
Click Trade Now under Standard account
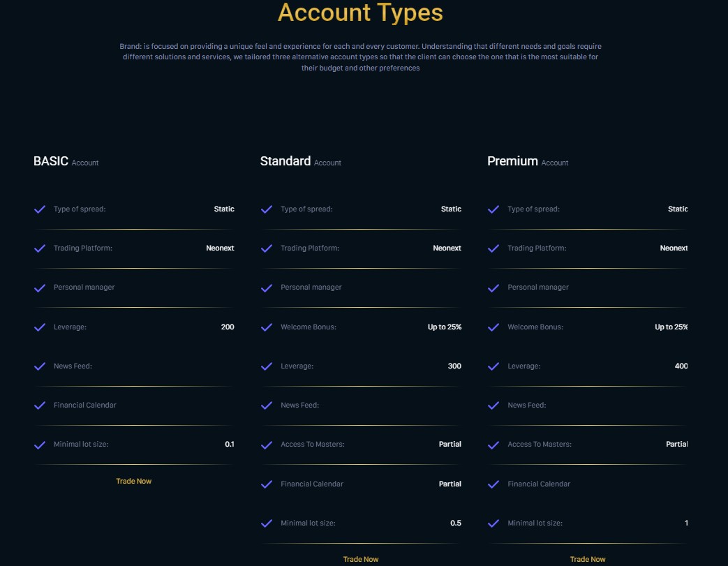pos(361,559)
